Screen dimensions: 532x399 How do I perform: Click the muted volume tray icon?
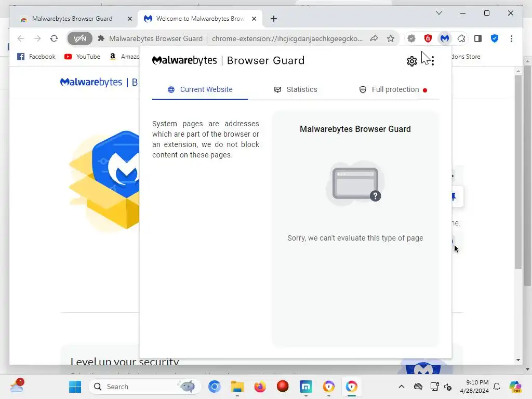pyautogui.click(x=448, y=387)
